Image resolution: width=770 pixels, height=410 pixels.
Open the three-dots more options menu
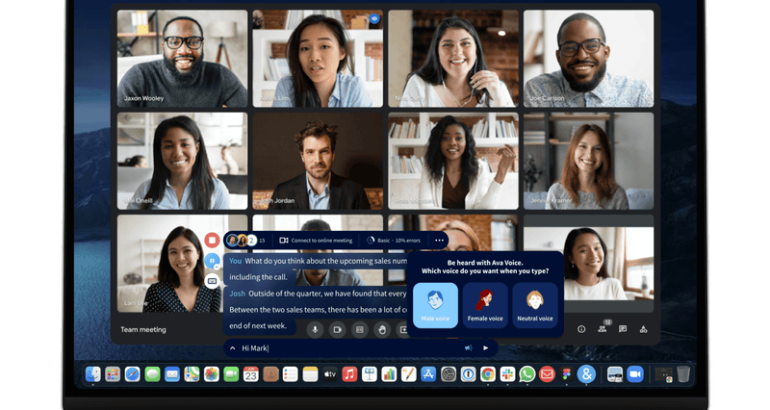point(438,240)
